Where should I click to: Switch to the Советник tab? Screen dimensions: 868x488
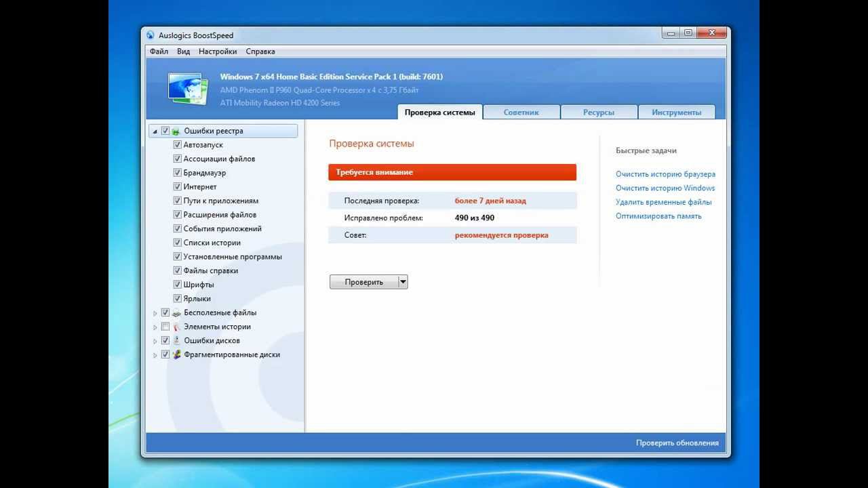521,113
